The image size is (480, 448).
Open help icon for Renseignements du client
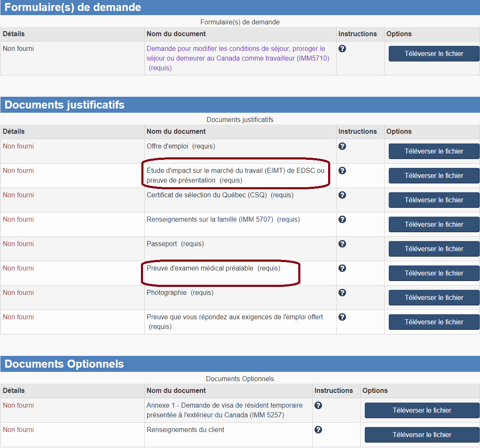point(318,430)
